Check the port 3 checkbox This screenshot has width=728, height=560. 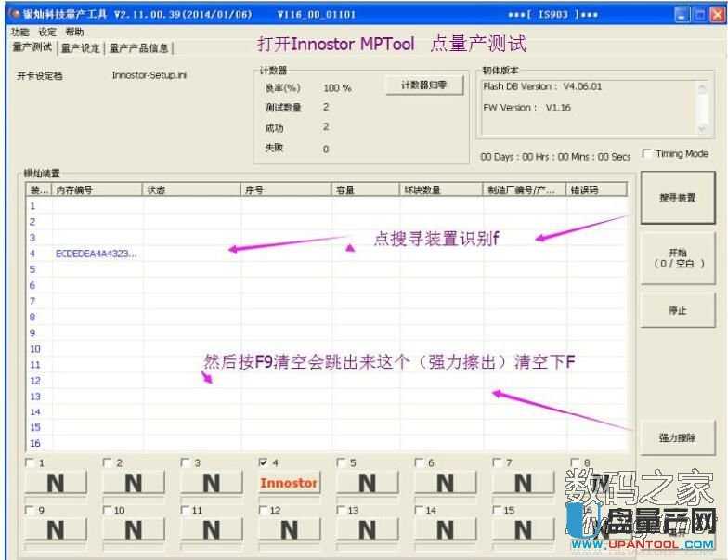pos(186,462)
